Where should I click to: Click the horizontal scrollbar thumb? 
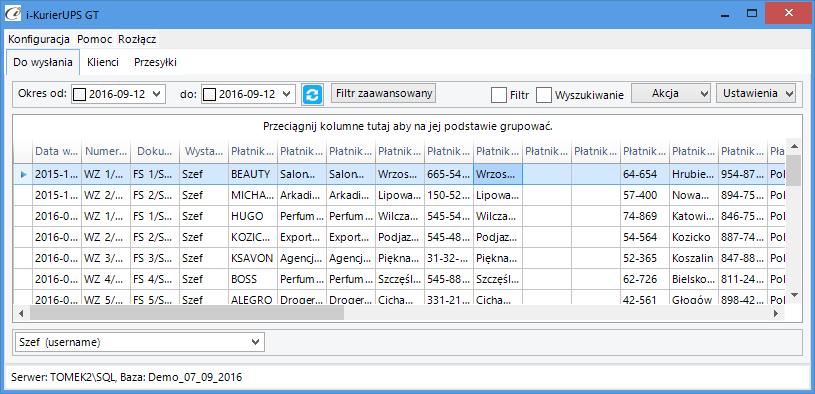click(x=187, y=313)
